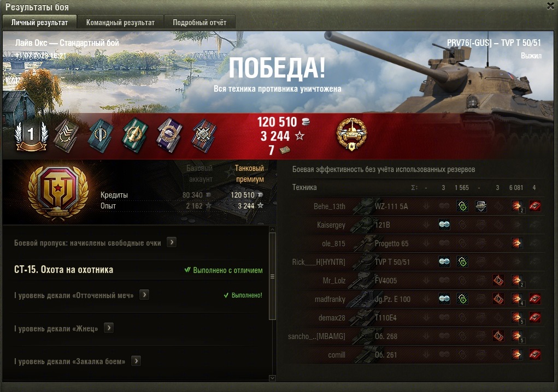The image size is (558, 392).
Task: Click the gold tank medal in the red banner
Action: click(x=351, y=134)
